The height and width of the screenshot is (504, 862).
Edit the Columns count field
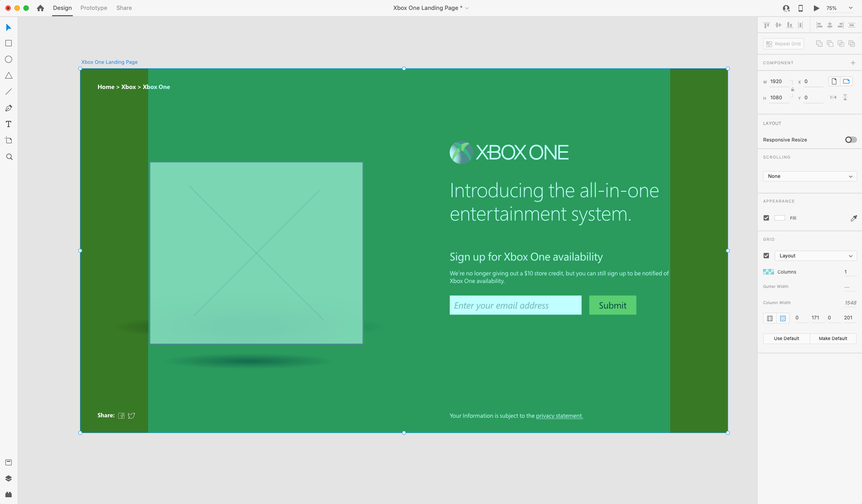tap(849, 272)
